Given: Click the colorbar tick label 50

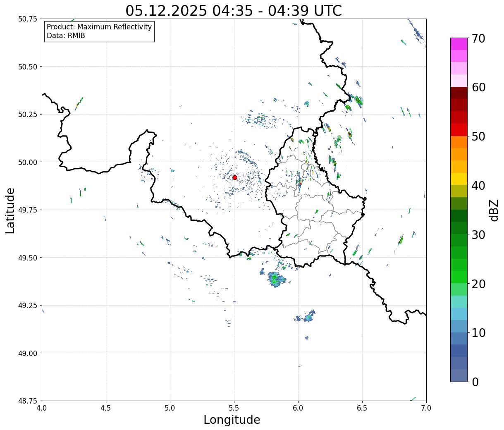Looking at the screenshot, I should pyautogui.click(x=478, y=136).
